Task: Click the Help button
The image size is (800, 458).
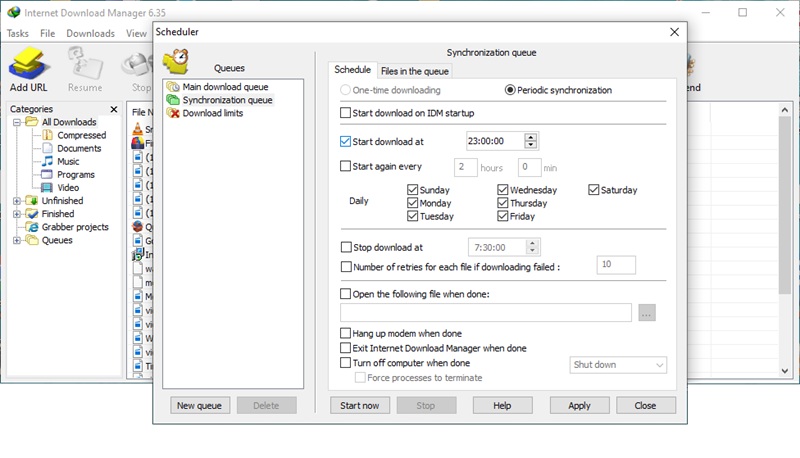Action: (x=502, y=405)
